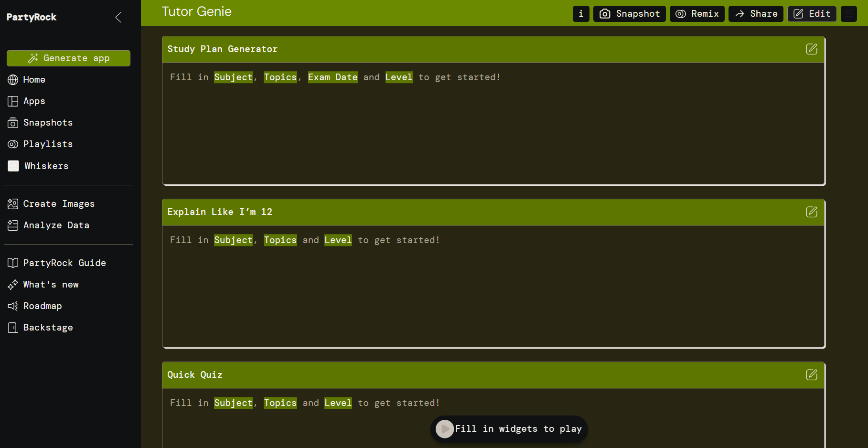Click the Explain Like I'm 12 title
Image resolution: width=868 pixels, height=448 pixels.
pos(220,212)
